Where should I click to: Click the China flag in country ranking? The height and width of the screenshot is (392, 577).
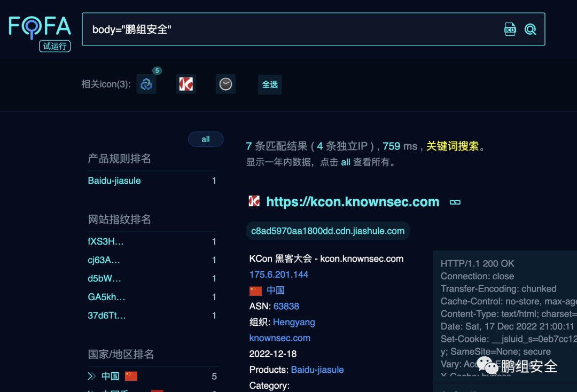(131, 376)
